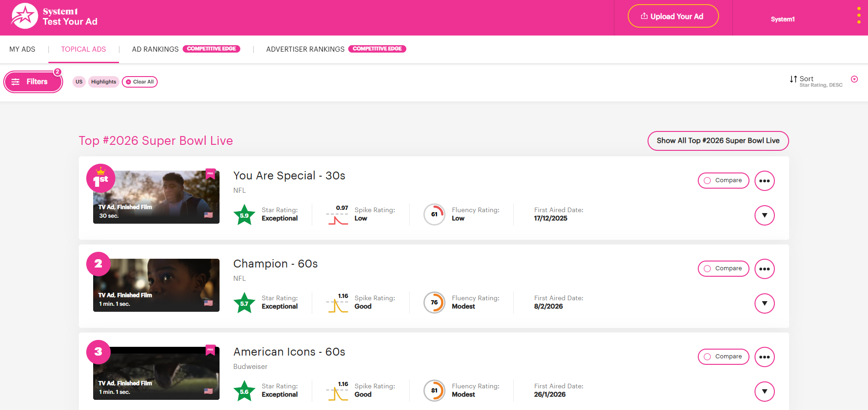Screen dimensions: 868x410
Task: Click first aired date 8/2/2026
Action: 548,307
